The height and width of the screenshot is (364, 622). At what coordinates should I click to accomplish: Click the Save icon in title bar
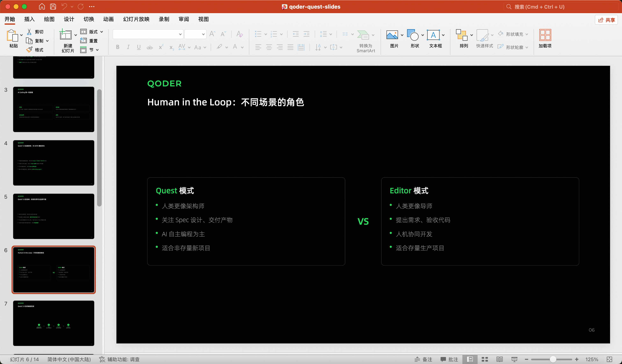pos(53,6)
